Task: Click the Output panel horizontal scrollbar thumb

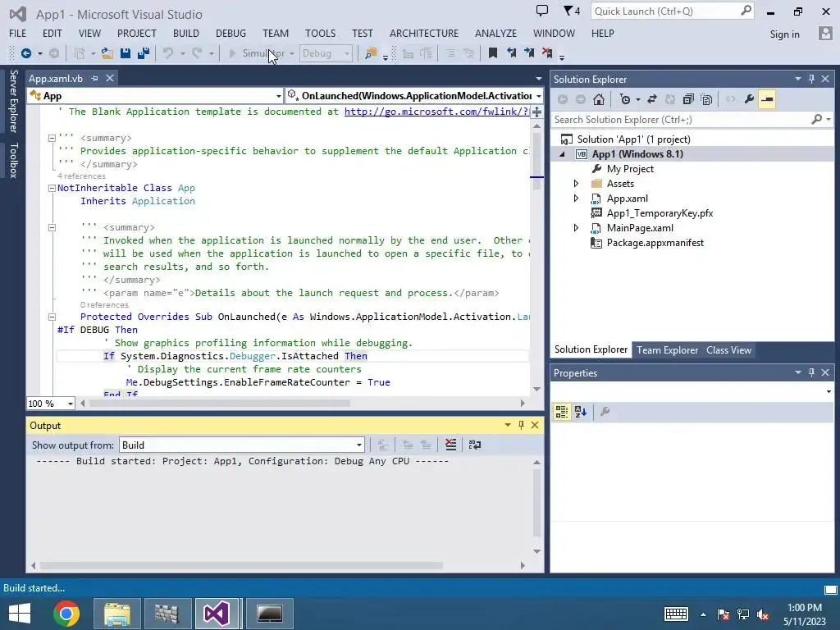Action: tap(242, 565)
